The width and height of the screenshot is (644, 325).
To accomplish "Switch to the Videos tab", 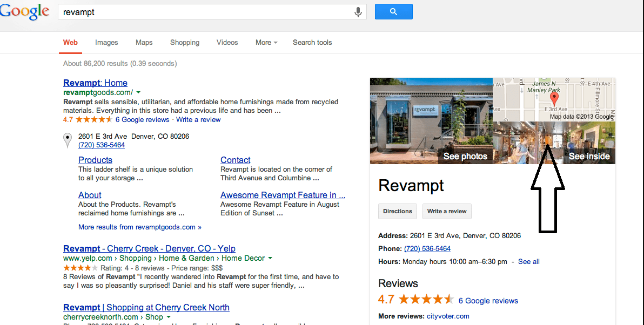I will coord(227,42).
